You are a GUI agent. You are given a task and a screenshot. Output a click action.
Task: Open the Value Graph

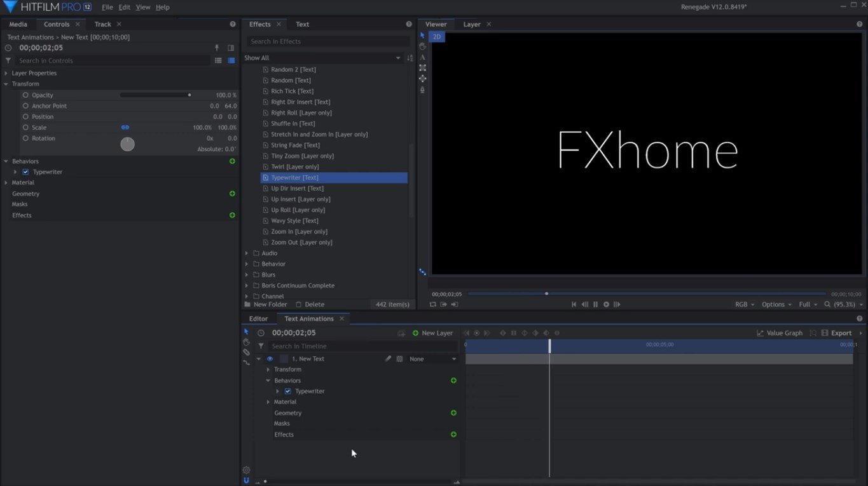click(780, 333)
